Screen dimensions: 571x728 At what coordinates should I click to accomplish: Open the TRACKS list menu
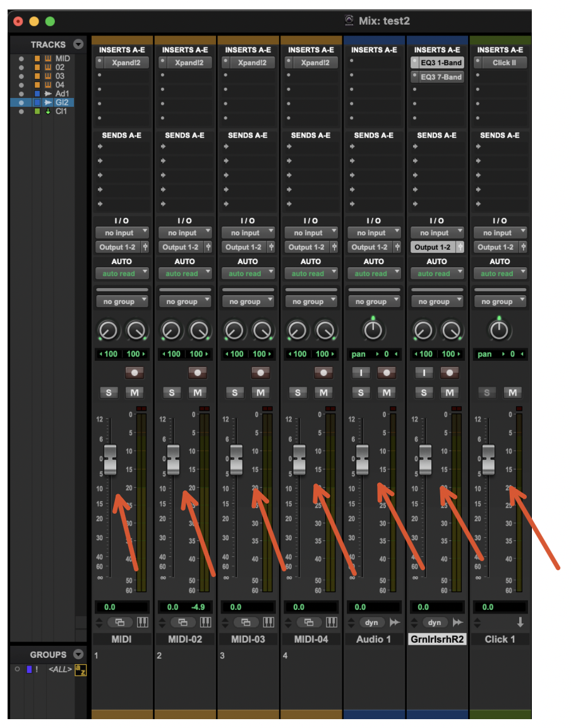(78, 44)
